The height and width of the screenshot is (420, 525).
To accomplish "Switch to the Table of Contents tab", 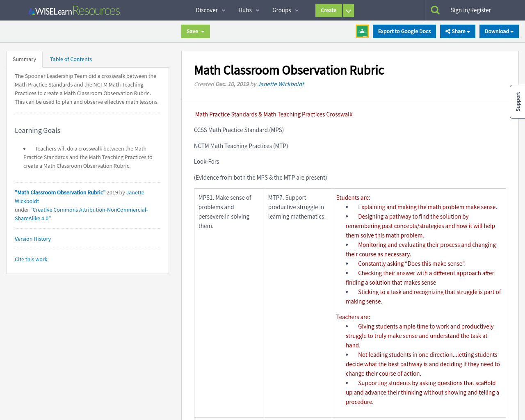I will point(71,59).
